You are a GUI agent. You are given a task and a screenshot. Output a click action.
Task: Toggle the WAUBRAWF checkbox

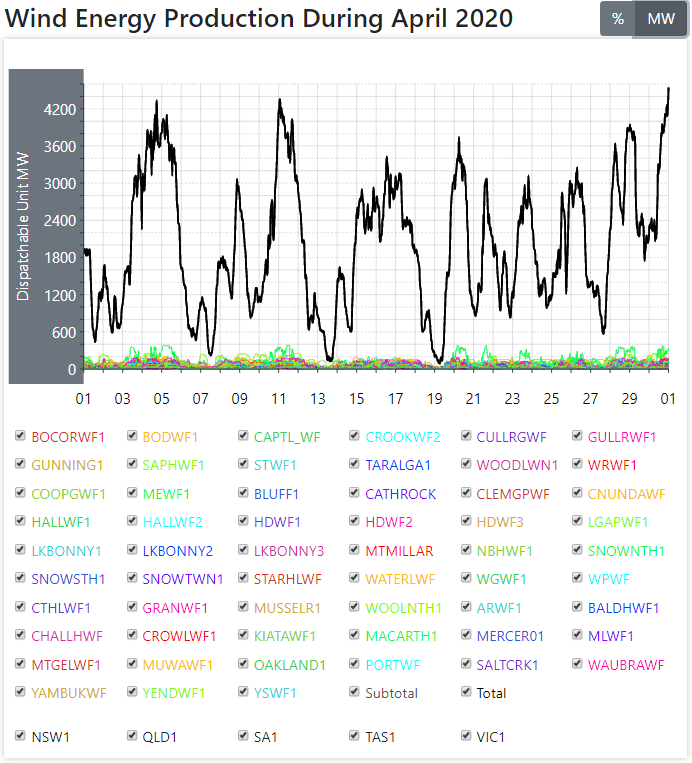(x=579, y=664)
